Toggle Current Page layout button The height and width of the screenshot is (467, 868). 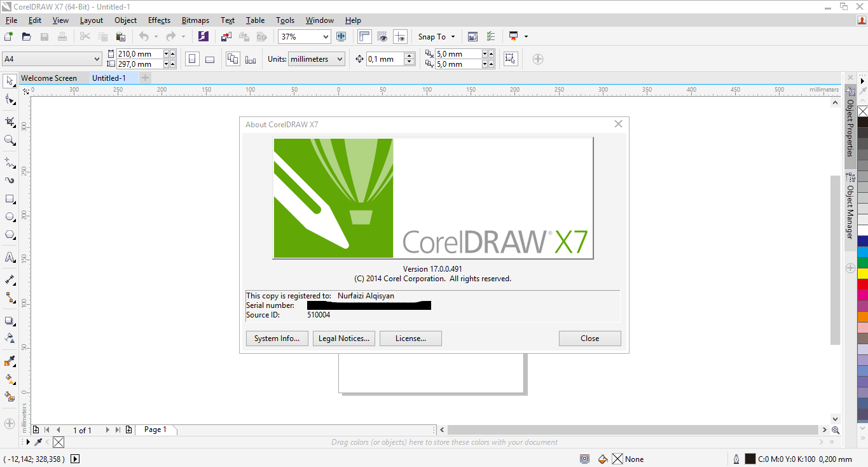251,59
